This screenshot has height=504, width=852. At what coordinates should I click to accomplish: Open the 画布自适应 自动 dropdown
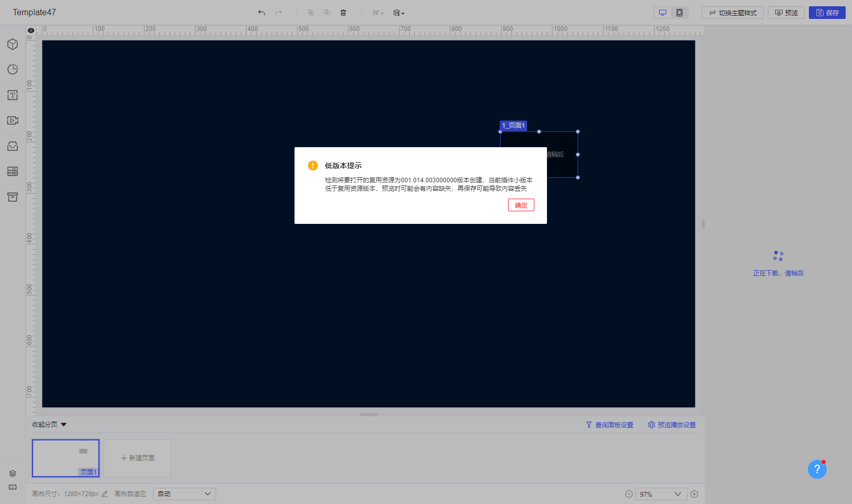click(185, 494)
